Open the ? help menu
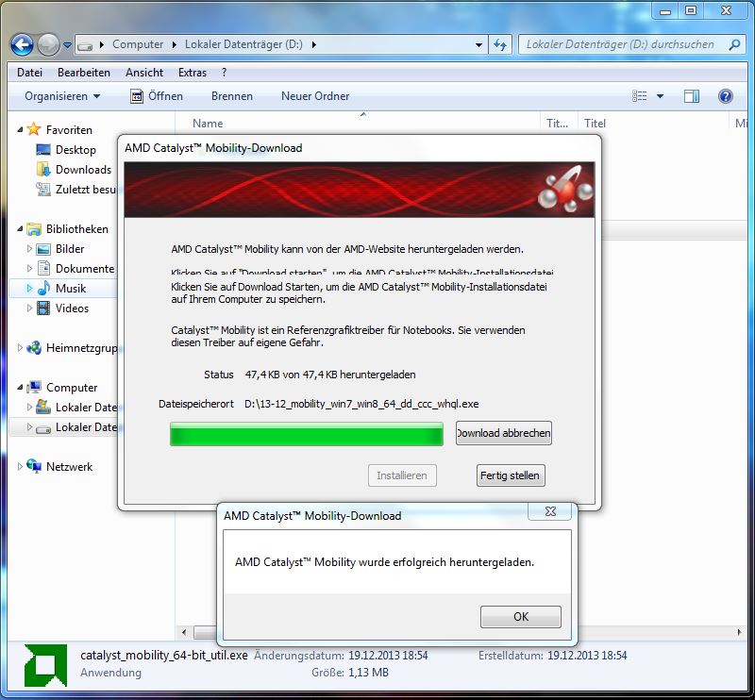Viewport: 755px width, 700px height. point(224,73)
